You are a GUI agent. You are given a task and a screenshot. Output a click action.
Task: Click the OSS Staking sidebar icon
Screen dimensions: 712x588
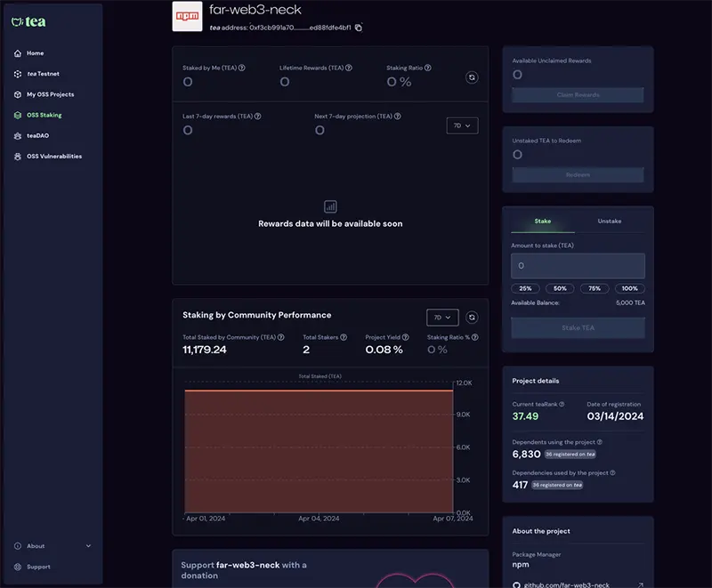[18, 116]
